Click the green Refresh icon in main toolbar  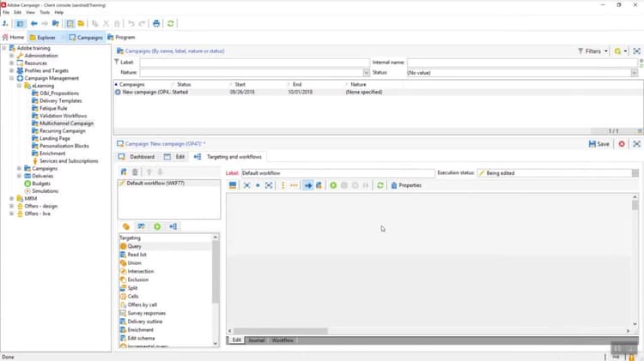point(171,23)
